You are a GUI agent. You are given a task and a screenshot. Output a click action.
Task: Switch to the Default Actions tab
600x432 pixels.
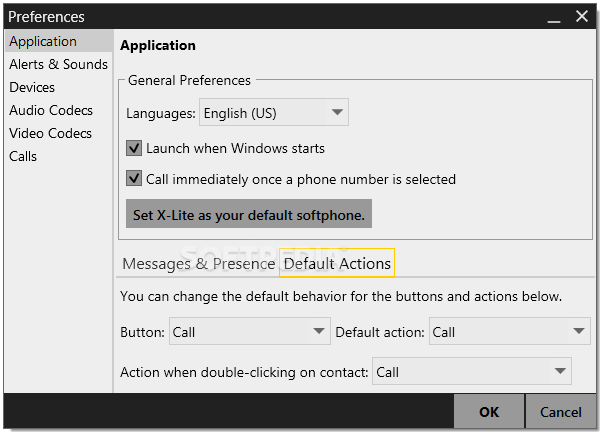337,263
